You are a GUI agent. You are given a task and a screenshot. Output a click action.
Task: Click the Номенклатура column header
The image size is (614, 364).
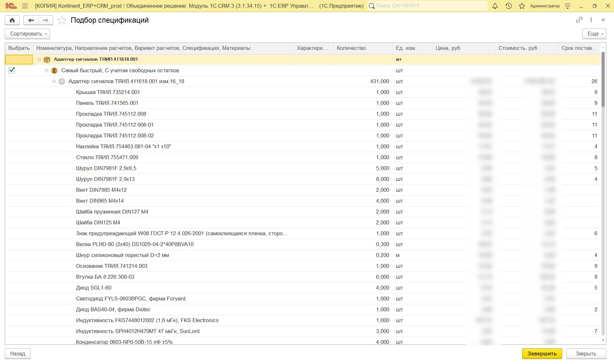pyautogui.click(x=163, y=48)
